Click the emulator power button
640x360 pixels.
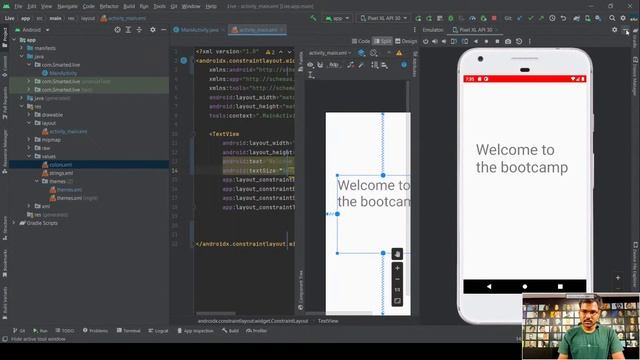(425, 41)
